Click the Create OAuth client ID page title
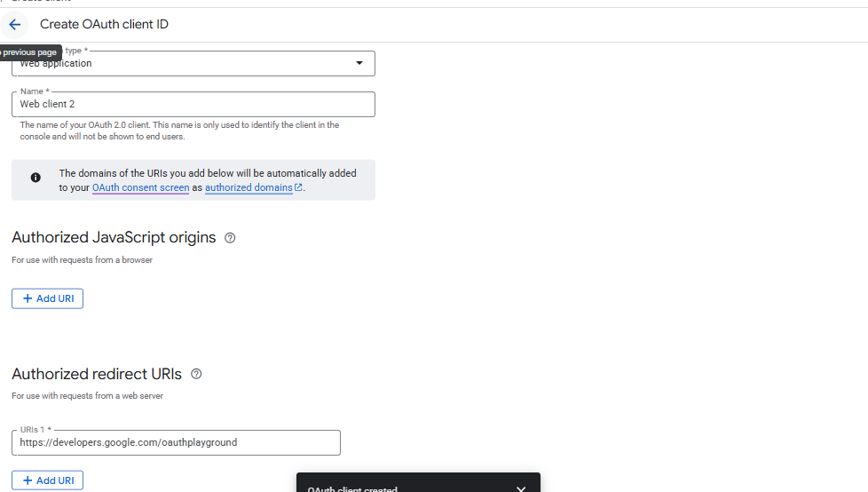Screen dimensions: 868x492 coord(104,25)
